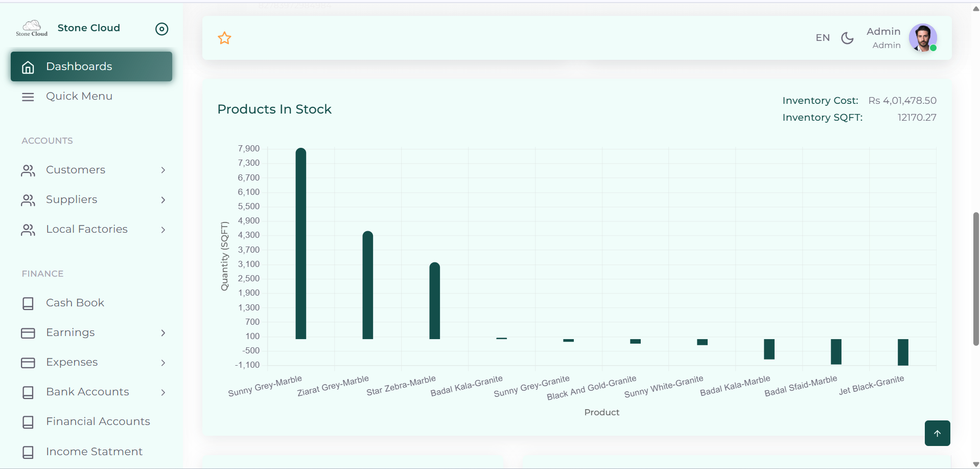Click the Financial Accounts book icon
The height and width of the screenshot is (469, 980).
point(28,422)
